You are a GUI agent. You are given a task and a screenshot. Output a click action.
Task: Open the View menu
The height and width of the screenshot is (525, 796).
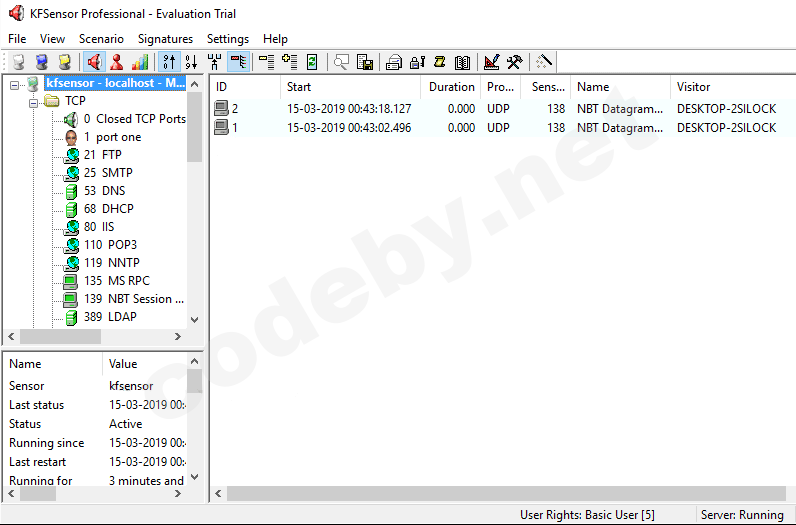pos(52,39)
